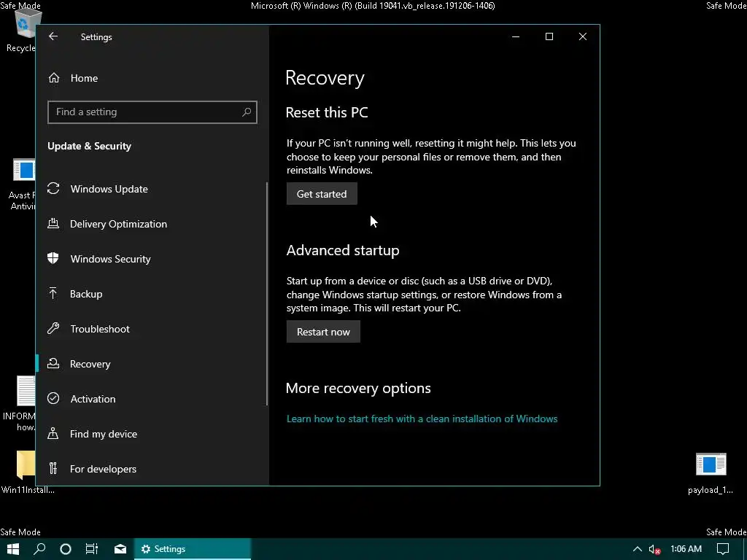Image resolution: width=747 pixels, height=560 pixels.
Task: Select the Recycle Bin desktop icon
Action: [21, 29]
